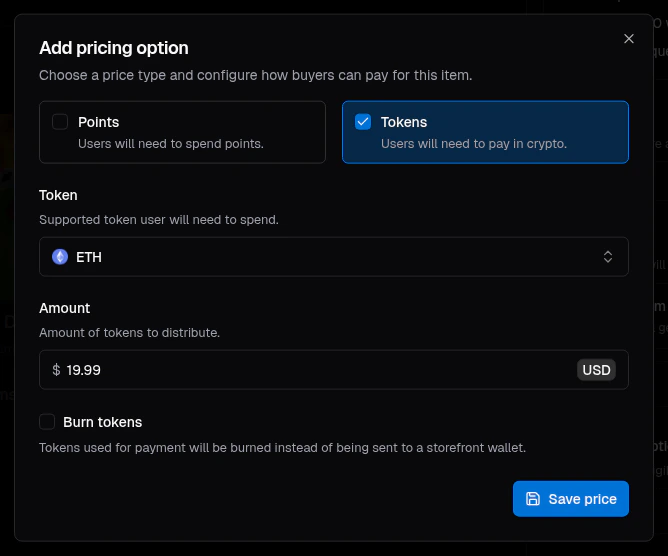Click the 'Add pricing option' heading
Image resolution: width=668 pixels, height=556 pixels.
tap(113, 48)
